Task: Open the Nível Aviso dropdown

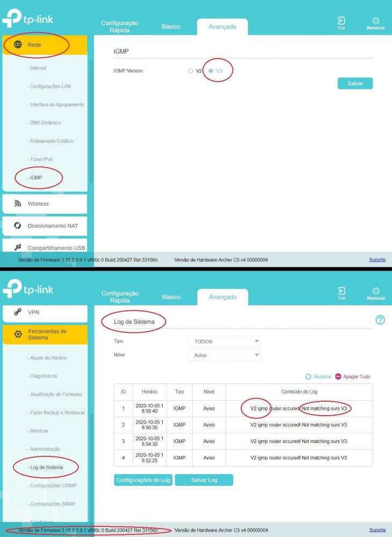Action: [x=225, y=355]
